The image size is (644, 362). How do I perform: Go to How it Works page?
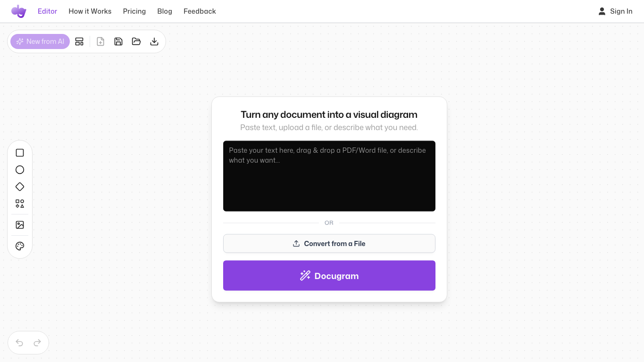(90, 11)
